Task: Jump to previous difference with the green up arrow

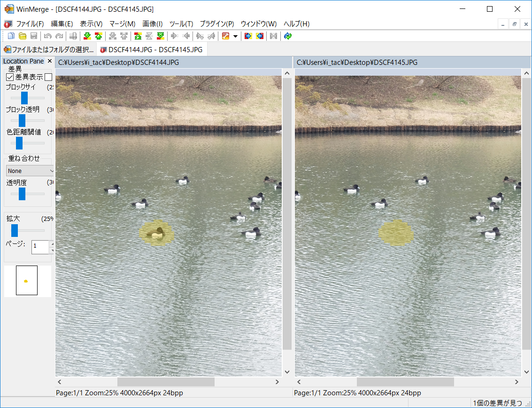Action: pos(99,36)
